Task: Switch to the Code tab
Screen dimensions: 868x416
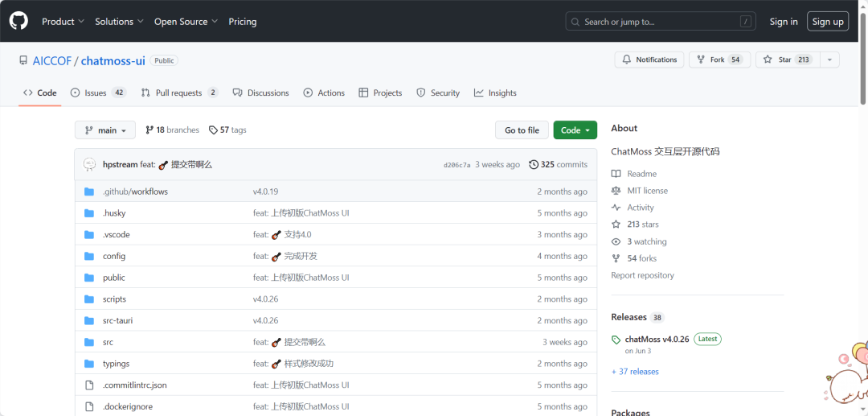Action: pos(40,93)
